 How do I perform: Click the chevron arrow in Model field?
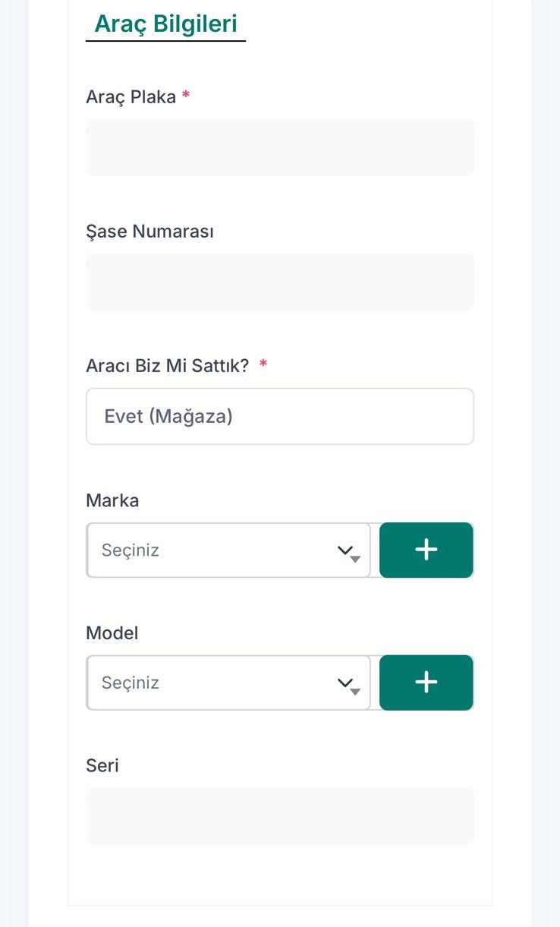(x=345, y=683)
